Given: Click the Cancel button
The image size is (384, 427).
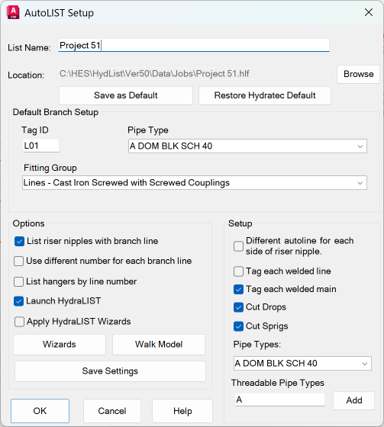Looking at the screenshot, I should tap(112, 411).
